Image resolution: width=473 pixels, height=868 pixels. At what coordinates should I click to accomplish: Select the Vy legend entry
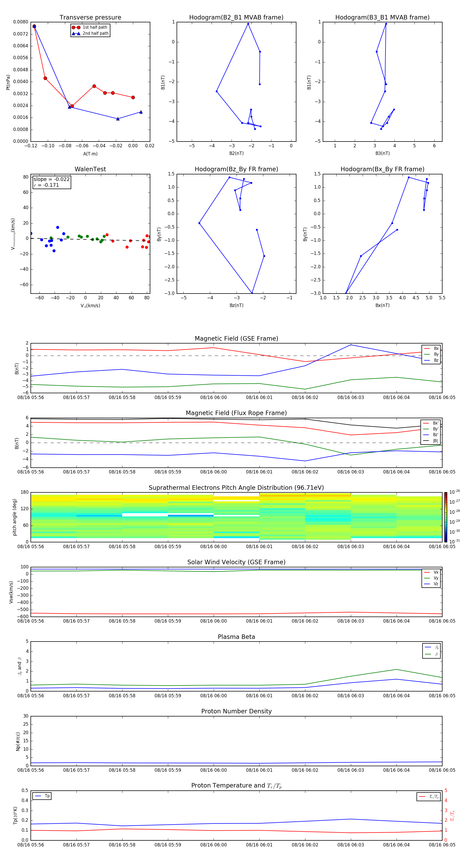[x=431, y=578]
